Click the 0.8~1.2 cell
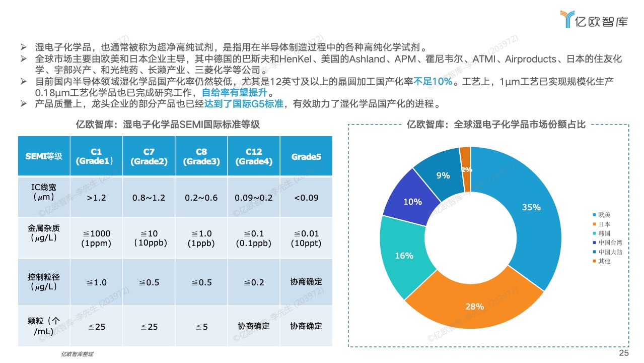The height and width of the screenshot is (363, 644). (149, 197)
